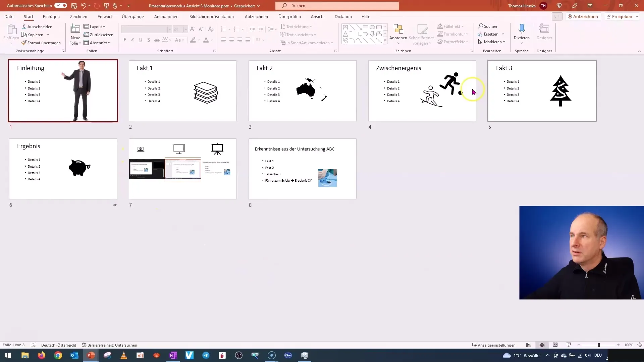This screenshot has height=362, width=644.
Task: Open the Datei menu
Action: [9, 16]
